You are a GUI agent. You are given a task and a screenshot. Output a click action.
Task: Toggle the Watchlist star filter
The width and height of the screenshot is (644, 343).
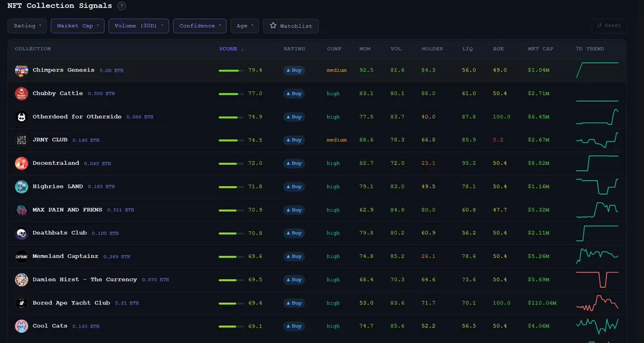[x=291, y=26]
